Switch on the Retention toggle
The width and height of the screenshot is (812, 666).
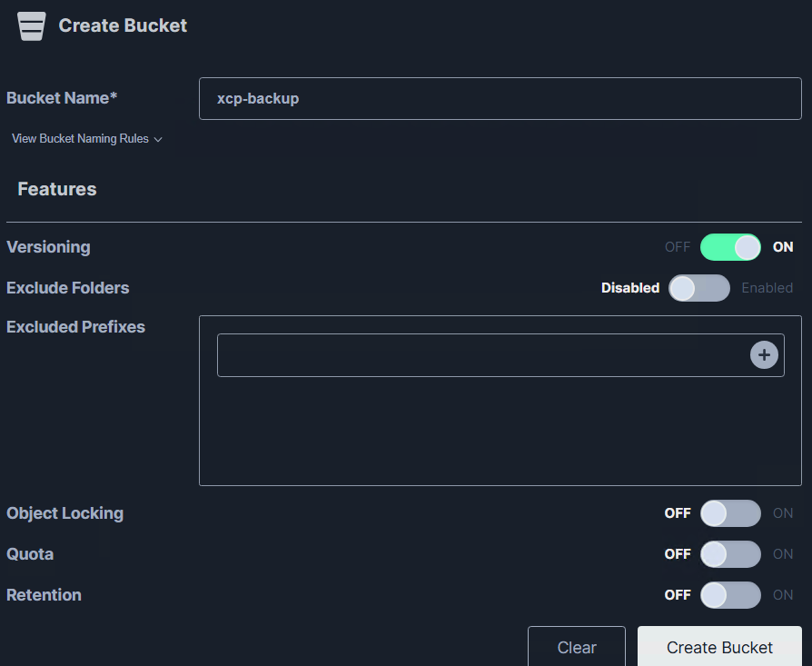tap(730, 595)
